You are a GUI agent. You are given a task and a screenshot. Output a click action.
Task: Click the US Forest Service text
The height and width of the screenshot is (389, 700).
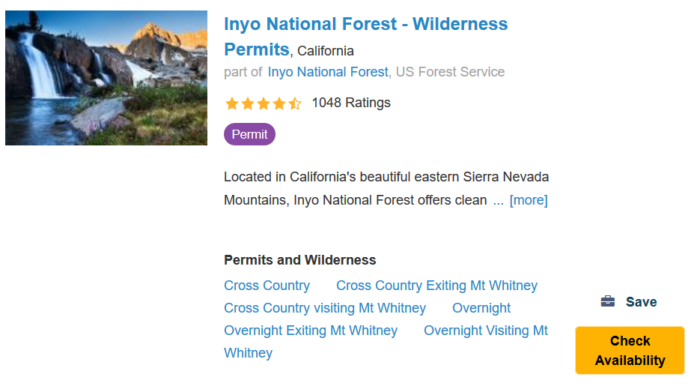[450, 72]
